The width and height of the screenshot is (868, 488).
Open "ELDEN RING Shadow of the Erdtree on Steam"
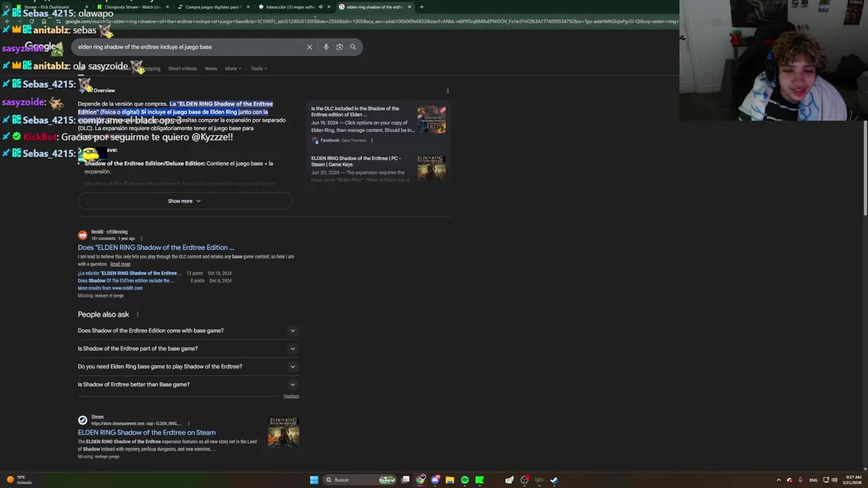146,432
